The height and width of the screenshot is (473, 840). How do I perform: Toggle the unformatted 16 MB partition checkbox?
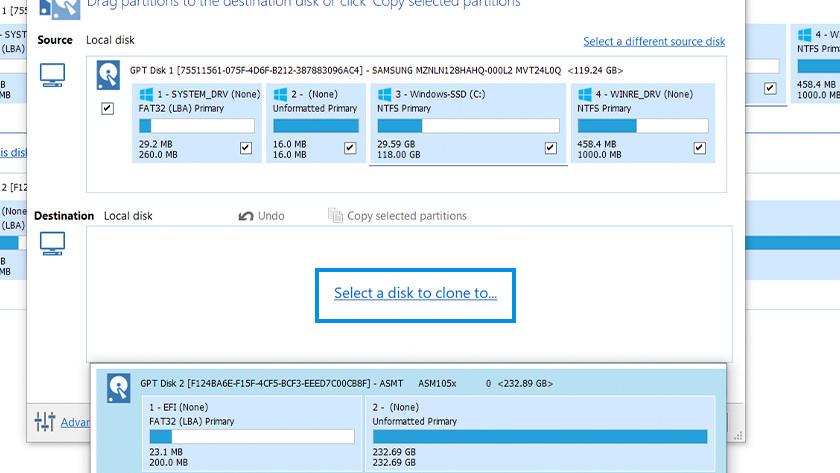350,148
